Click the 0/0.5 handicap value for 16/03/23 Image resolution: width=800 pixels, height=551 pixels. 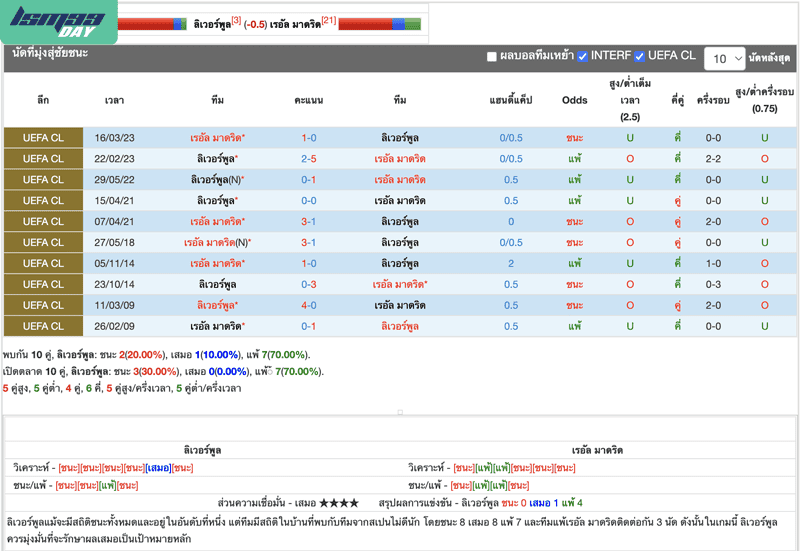[511, 138]
